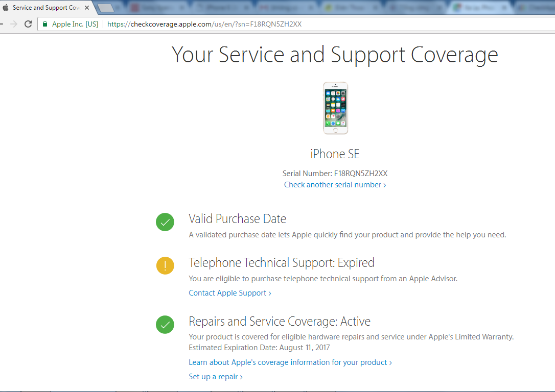Image resolution: width=555 pixels, height=392 pixels.
Task: Click the Apple's Limited Warranty coverage sentence
Action: (x=351, y=337)
